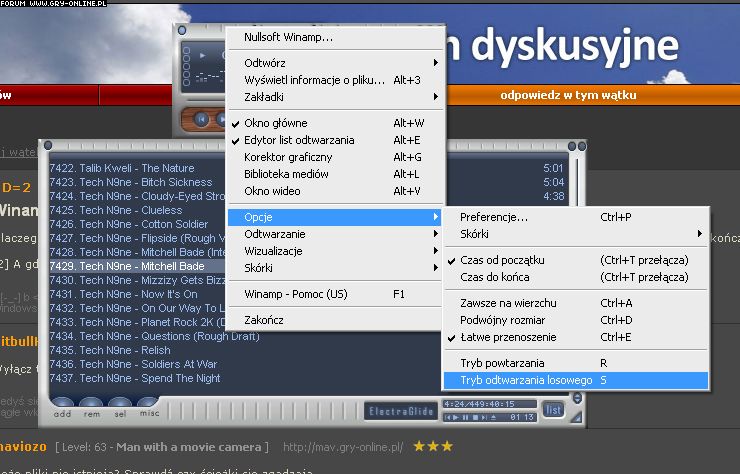The height and width of the screenshot is (474, 740).
Task: Expand the 'Opcje' submenu
Action: click(x=336, y=217)
